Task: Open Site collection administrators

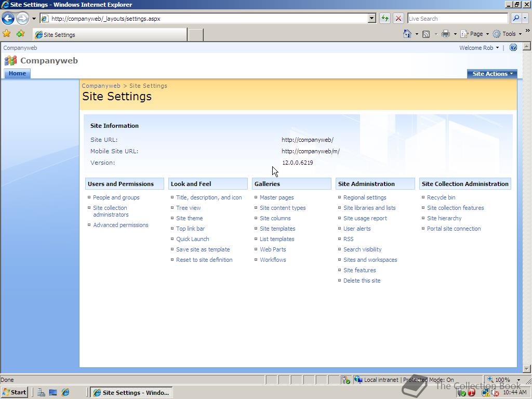Action: click(x=111, y=211)
